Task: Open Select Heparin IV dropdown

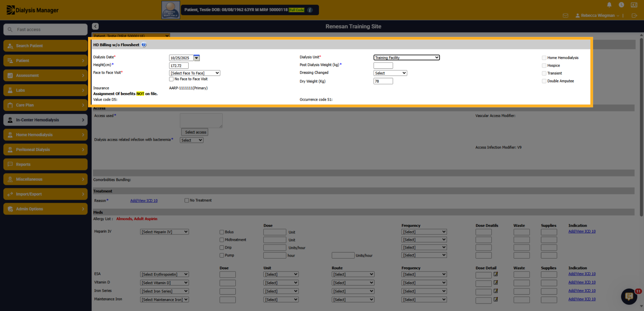Action: (x=164, y=232)
